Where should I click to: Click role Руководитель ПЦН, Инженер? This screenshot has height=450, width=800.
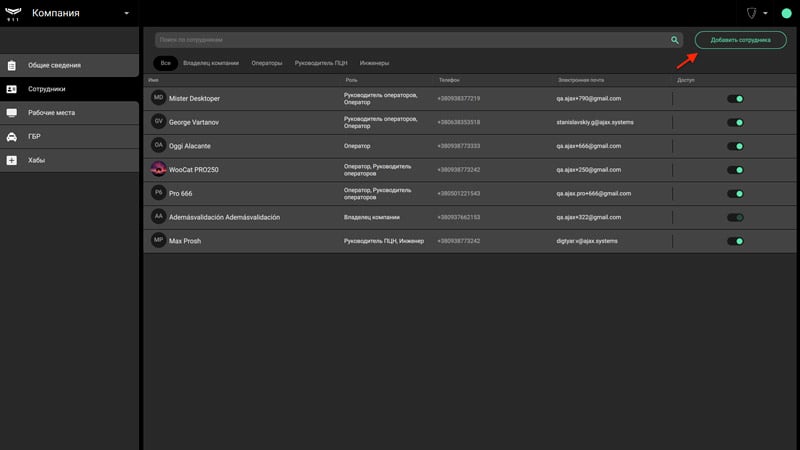(x=384, y=241)
